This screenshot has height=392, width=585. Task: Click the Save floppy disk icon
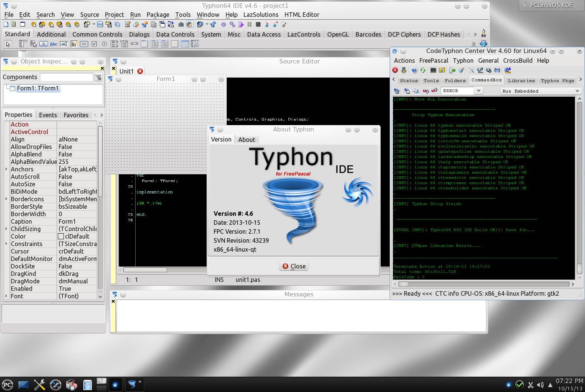[x=100, y=24]
